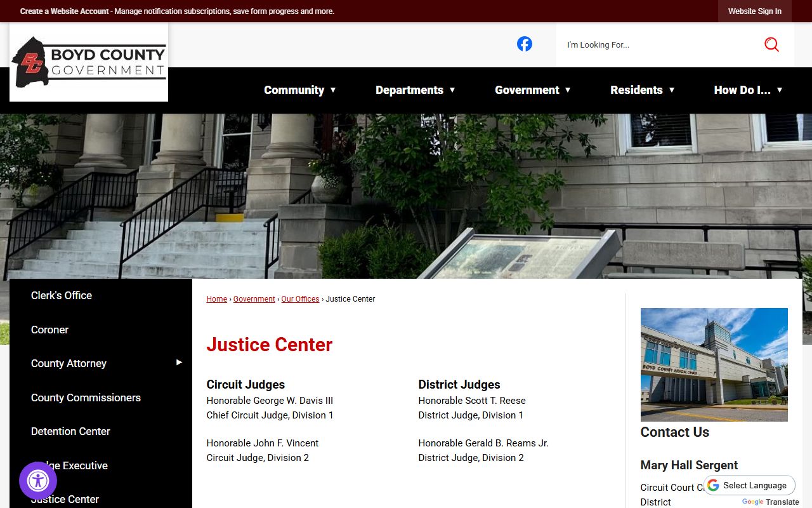Click the text District Judge, Division 1
Screen dimensions: 812x508
pos(471,415)
